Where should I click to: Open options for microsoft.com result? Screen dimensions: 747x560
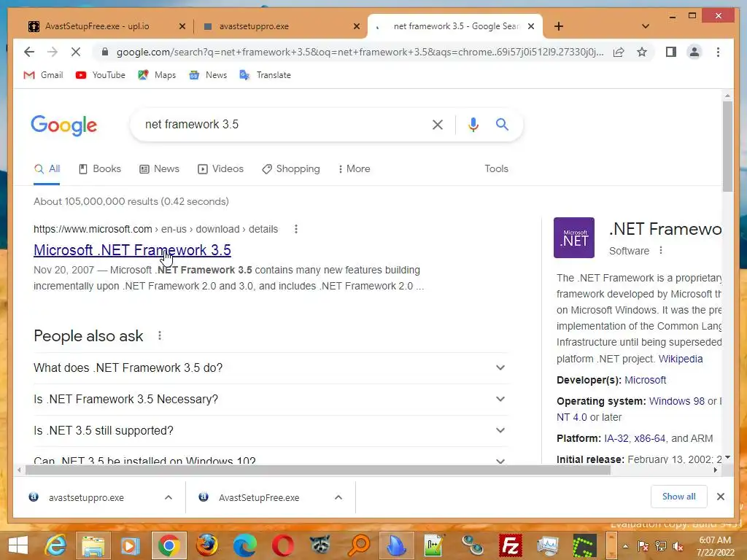(x=296, y=229)
